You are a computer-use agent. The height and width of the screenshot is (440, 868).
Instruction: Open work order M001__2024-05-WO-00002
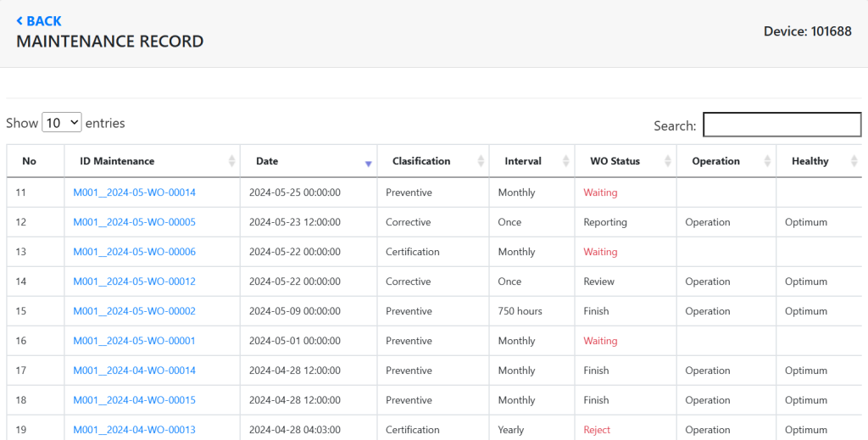134,311
